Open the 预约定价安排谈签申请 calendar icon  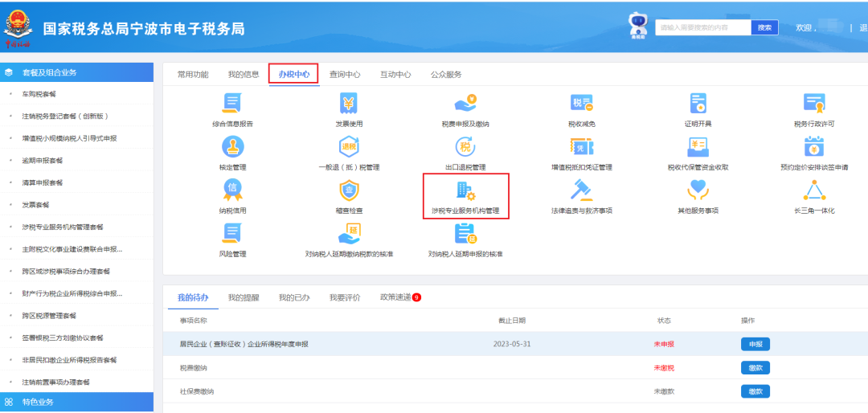(813, 147)
